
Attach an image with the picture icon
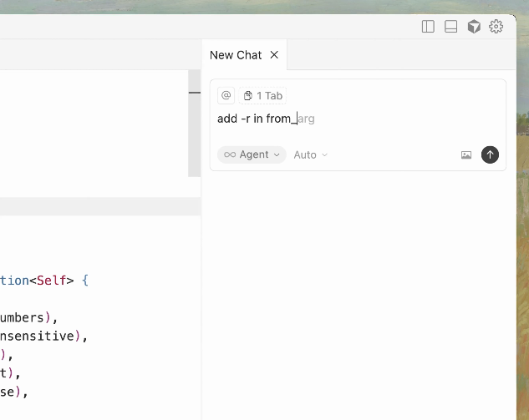tap(466, 154)
